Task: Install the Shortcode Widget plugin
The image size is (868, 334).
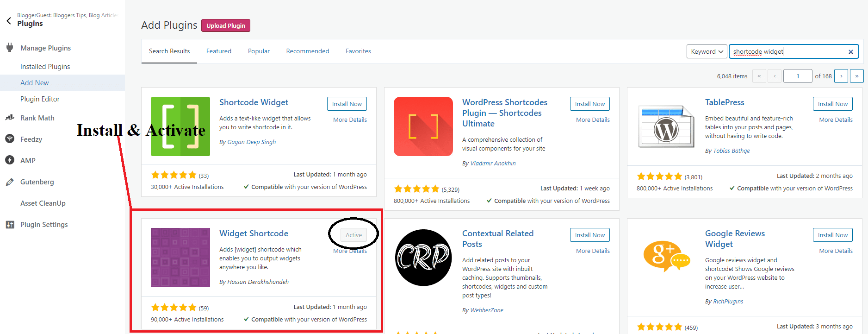Action: [x=347, y=104]
